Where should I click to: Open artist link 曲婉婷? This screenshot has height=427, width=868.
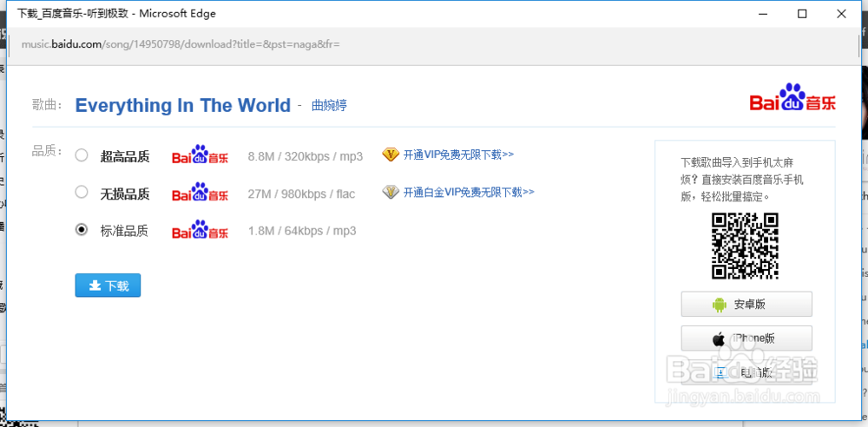[329, 105]
